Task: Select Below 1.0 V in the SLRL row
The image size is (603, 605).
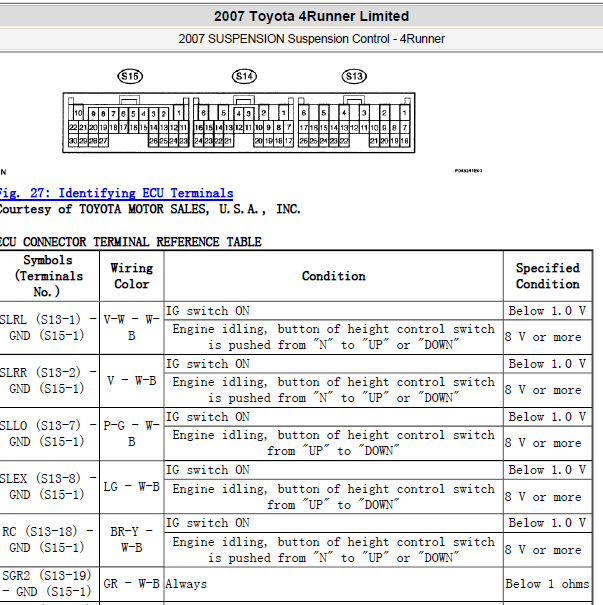Action: (548, 311)
